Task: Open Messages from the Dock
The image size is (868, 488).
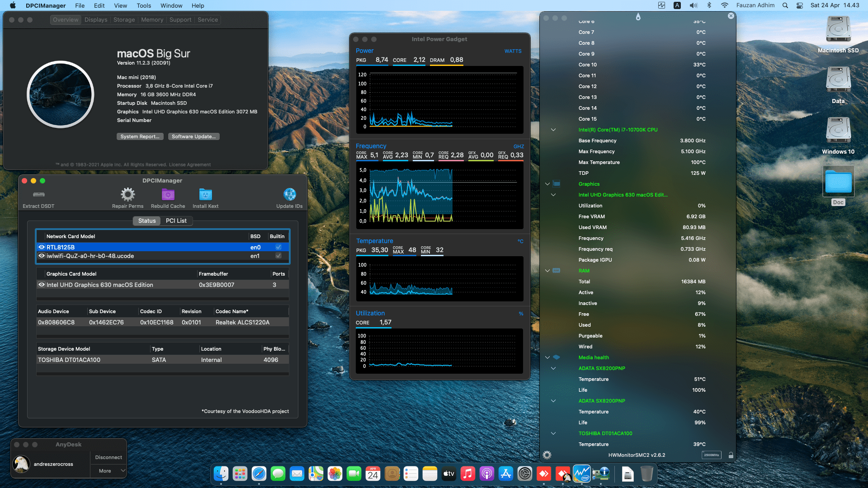Action: (278, 474)
